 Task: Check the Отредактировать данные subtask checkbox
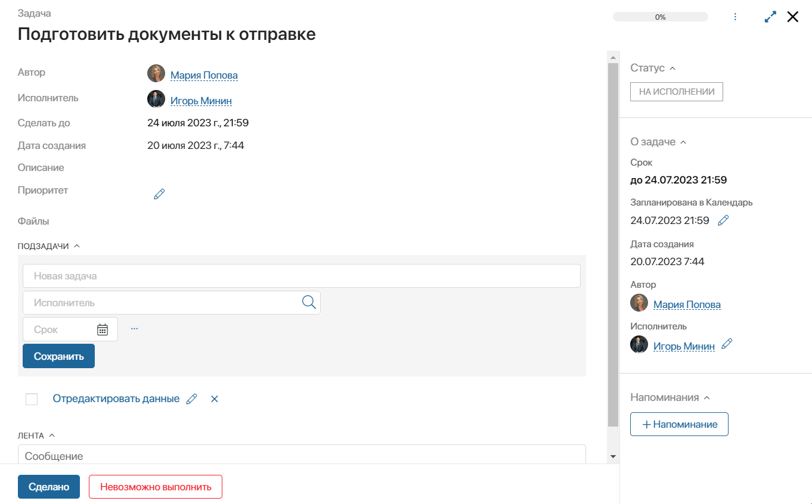pyautogui.click(x=32, y=399)
